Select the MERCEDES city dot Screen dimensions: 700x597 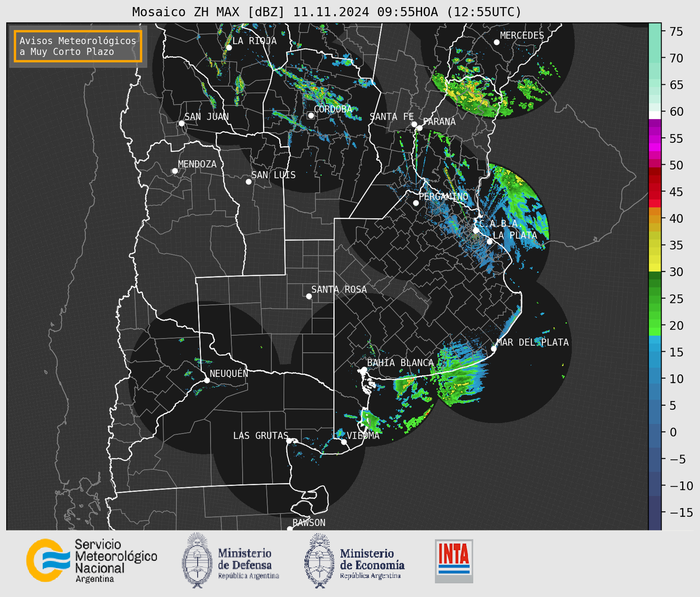coord(497,42)
